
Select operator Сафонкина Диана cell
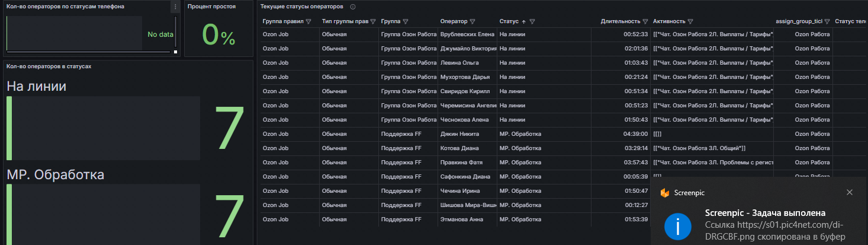(467, 177)
